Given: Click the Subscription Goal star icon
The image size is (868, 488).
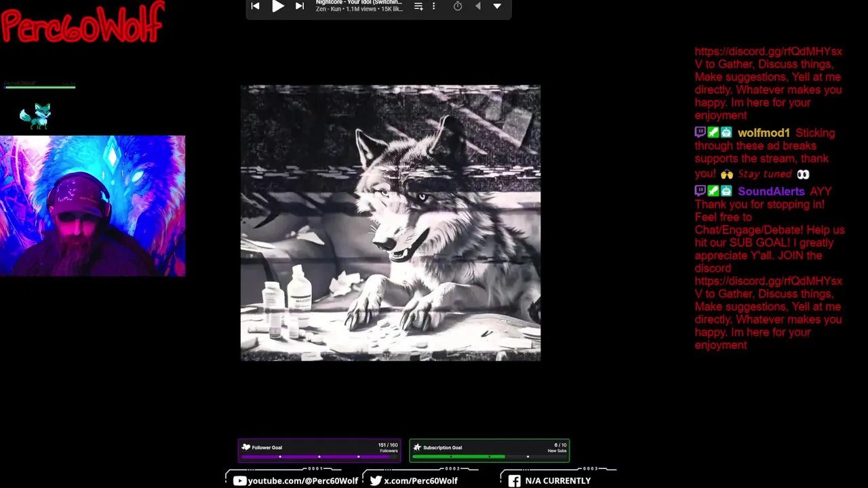Looking at the screenshot, I should (x=417, y=447).
